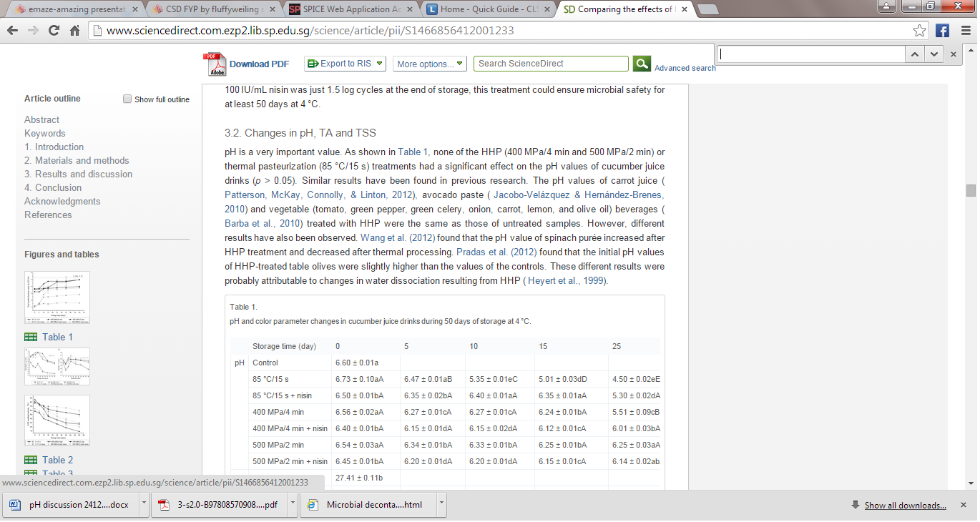This screenshot has width=980, height=522.
Task: Bookmark this page with the star icon
Action: coord(920,31)
